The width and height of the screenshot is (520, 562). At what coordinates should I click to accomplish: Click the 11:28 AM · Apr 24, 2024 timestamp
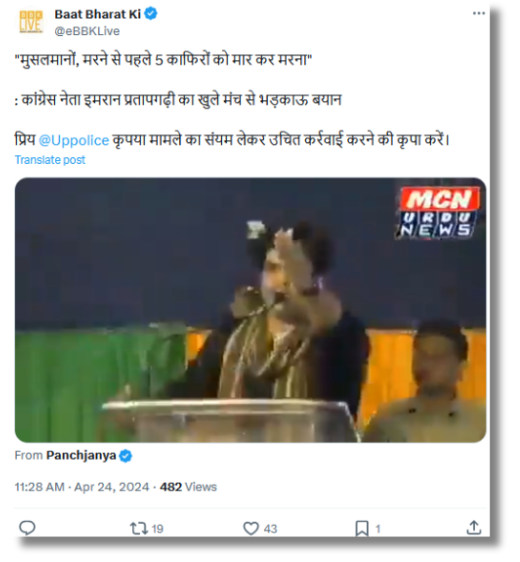82,487
